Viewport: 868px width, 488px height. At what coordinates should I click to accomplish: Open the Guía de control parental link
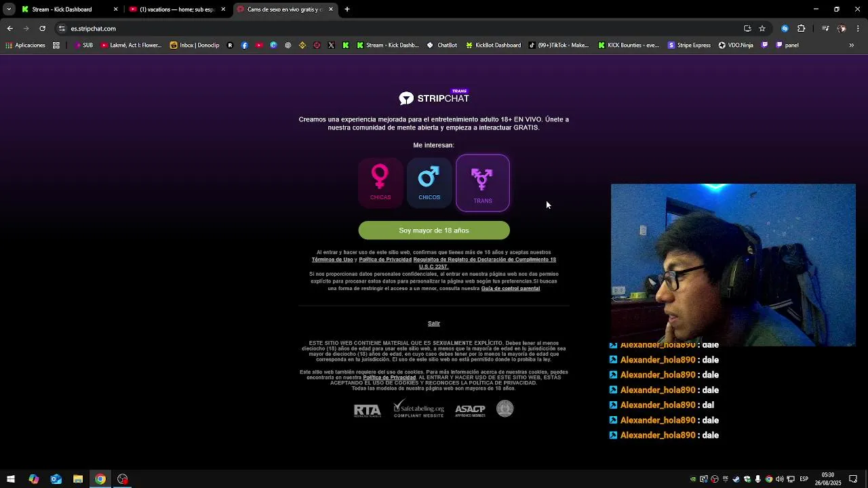point(511,289)
